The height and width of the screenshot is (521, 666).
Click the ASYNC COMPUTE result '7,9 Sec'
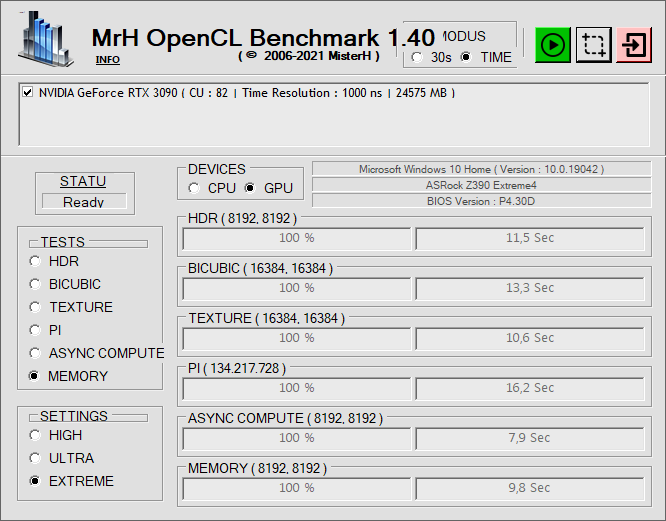(x=530, y=439)
